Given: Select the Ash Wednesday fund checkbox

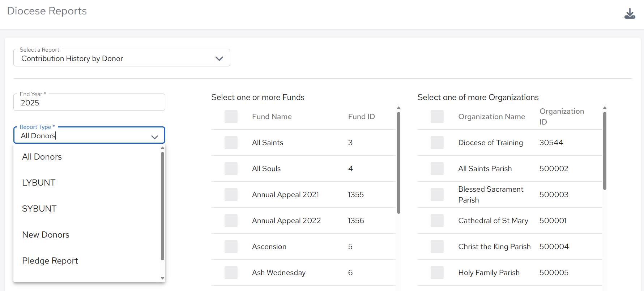Looking at the screenshot, I should pyautogui.click(x=231, y=273).
